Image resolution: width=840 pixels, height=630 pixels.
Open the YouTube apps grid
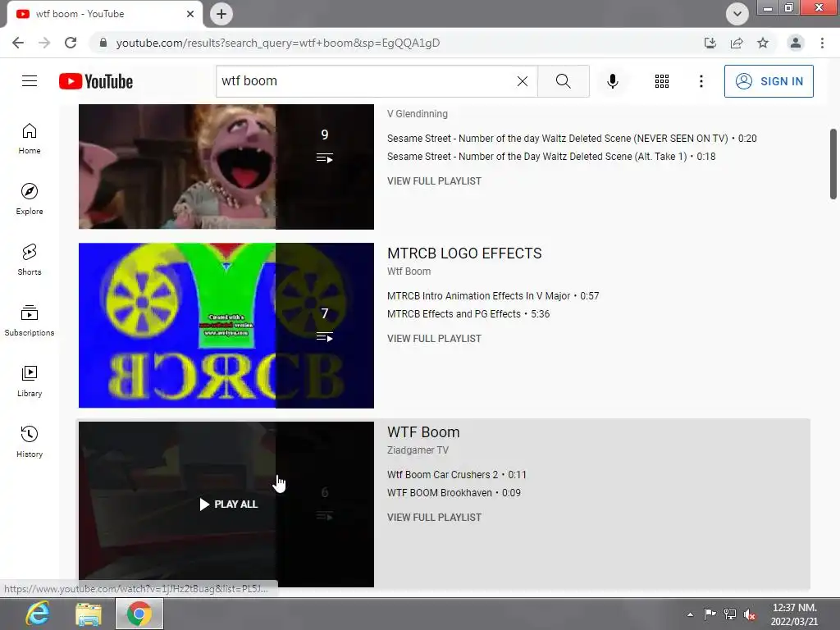[x=662, y=81]
